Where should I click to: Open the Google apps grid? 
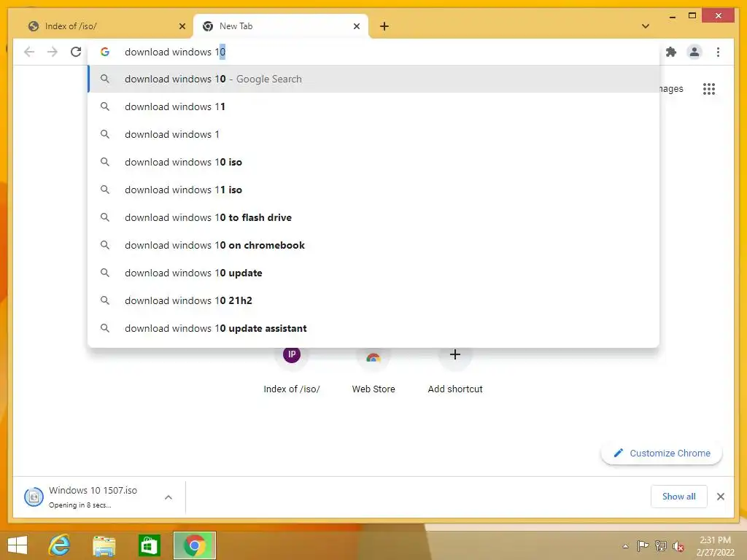pos(709,88)
